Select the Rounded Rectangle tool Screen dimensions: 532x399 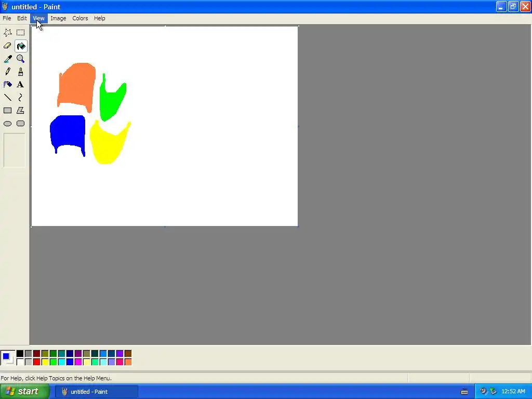(21, 124)
